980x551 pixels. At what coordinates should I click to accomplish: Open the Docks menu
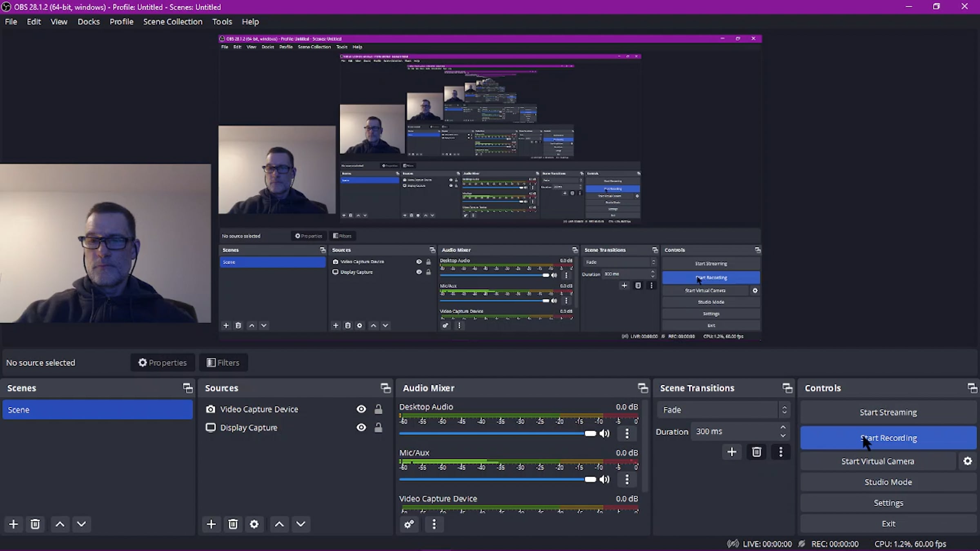tap(88, 22)
